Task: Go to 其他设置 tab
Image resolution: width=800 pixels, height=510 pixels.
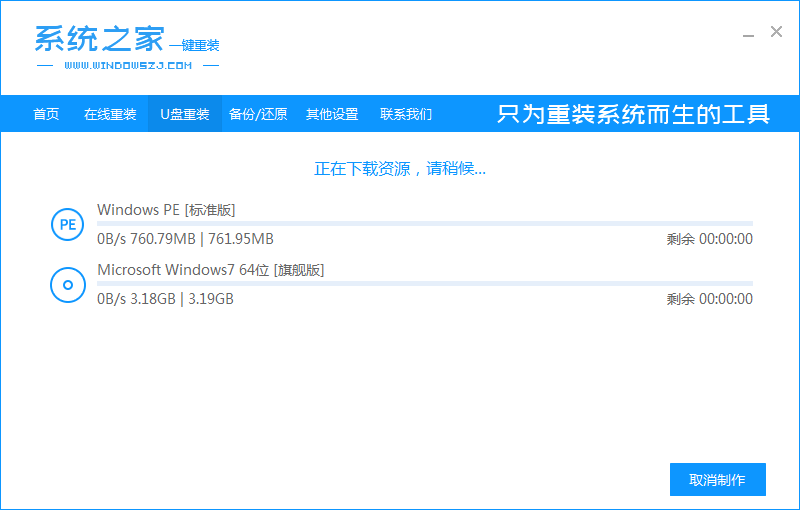Action: point(332,114)
